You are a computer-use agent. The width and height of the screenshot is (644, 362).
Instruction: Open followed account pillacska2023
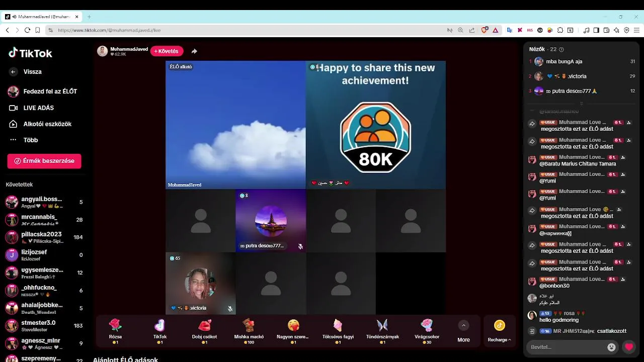44,237
